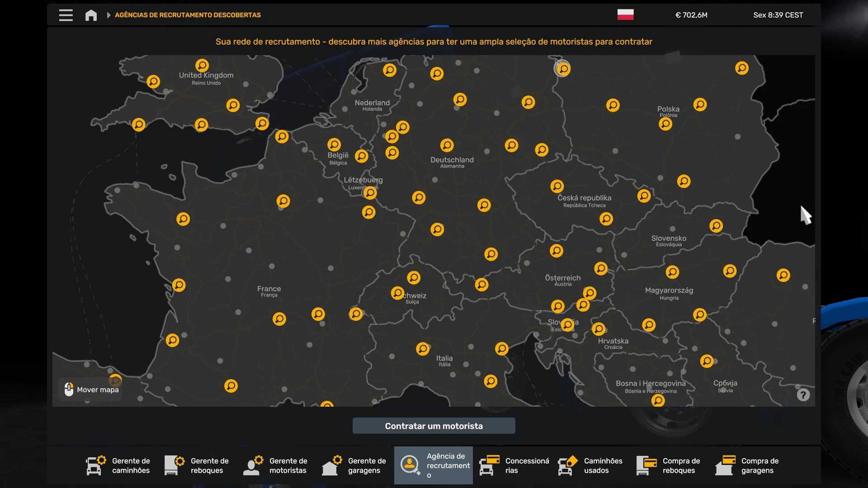Click agency marker above Deutschland label
The width and height of the screenshot is (868, 488).
point(447,145)
